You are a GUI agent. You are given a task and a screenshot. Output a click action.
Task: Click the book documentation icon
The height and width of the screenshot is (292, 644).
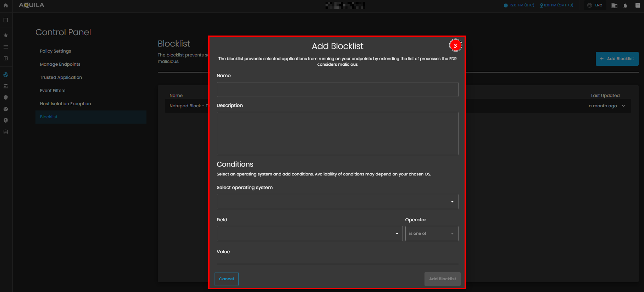[638, 5]
